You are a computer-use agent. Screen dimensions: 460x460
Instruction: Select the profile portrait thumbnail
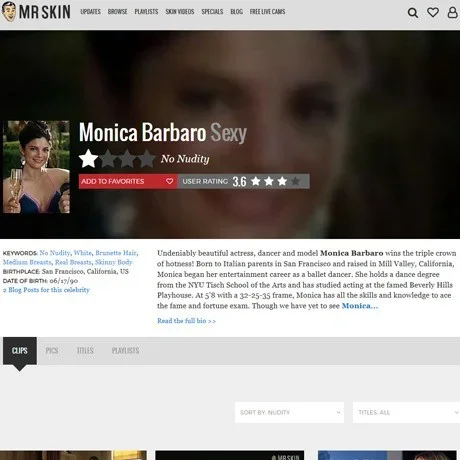tap(36, 167)
